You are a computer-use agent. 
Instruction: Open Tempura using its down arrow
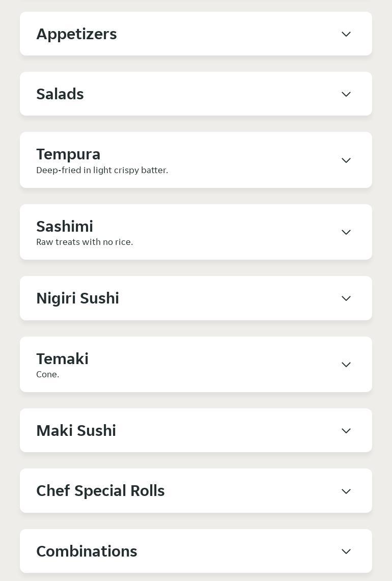[346, 160]
